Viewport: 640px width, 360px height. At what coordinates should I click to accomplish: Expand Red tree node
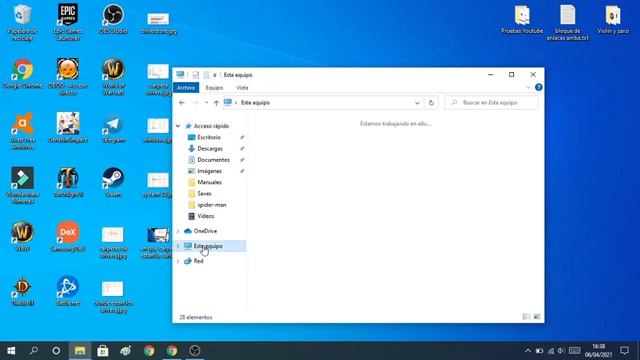[x=178, y=261]
